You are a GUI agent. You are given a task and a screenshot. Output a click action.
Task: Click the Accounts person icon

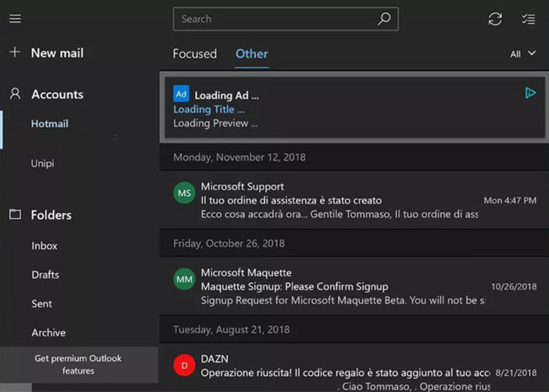pyautogui.click(x=15, y=94)
